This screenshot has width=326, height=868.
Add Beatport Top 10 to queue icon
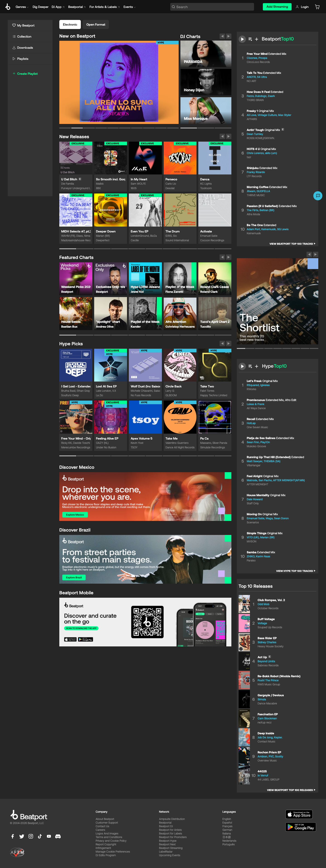250,39
